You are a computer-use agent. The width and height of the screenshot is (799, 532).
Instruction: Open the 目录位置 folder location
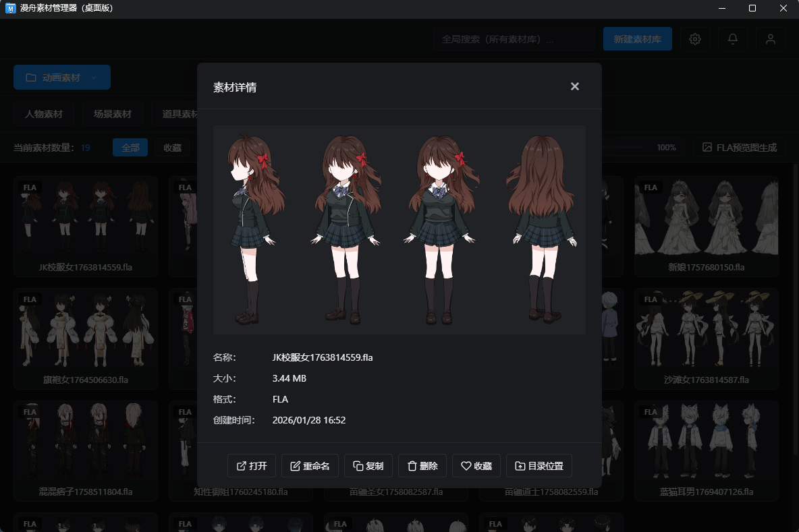click(539, 466)
